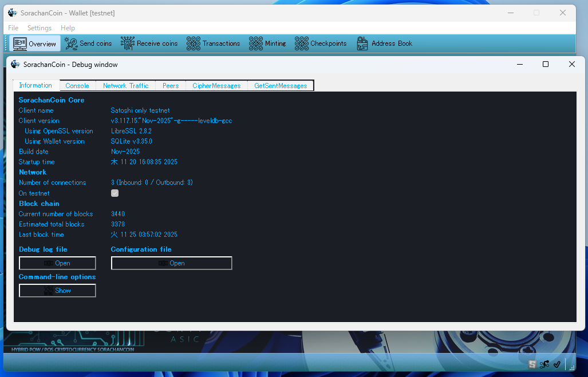Select the Overview toolbar button
Viewport: 588px width, 377px height.
point(35,43)
